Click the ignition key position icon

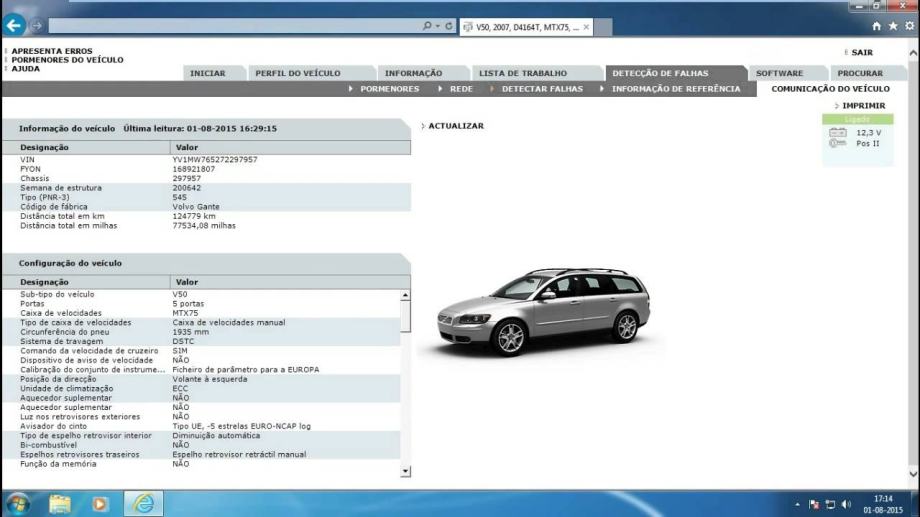(x=837, y=143)
